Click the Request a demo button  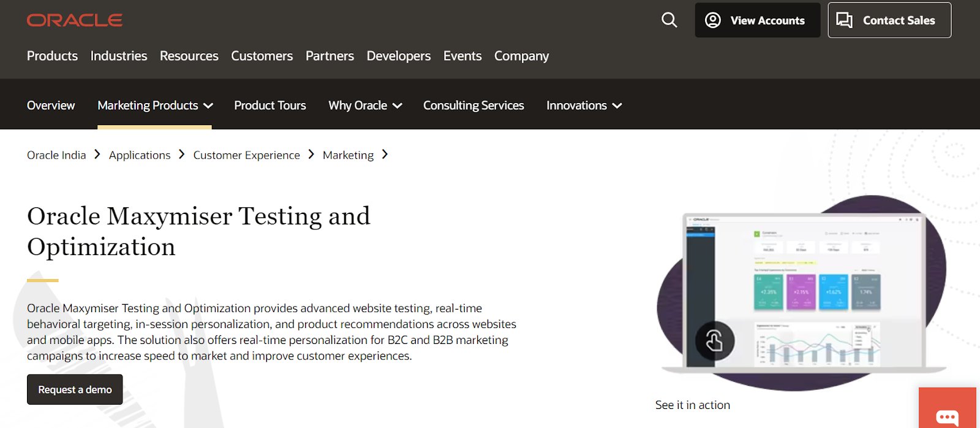point(75,389)
